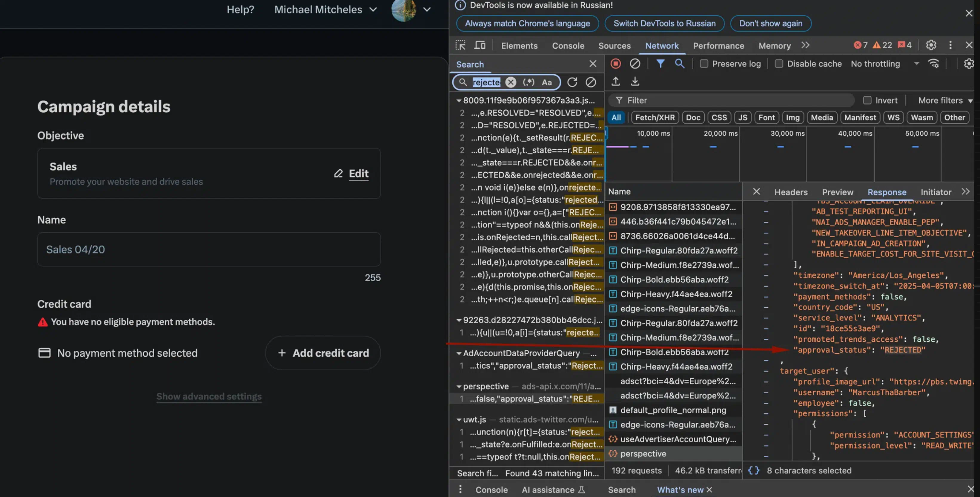Image resolution: width=980 pixels, height=497 pixels.
Task: Collapse the uwt.js result group
Action: [x=459, y=419]
